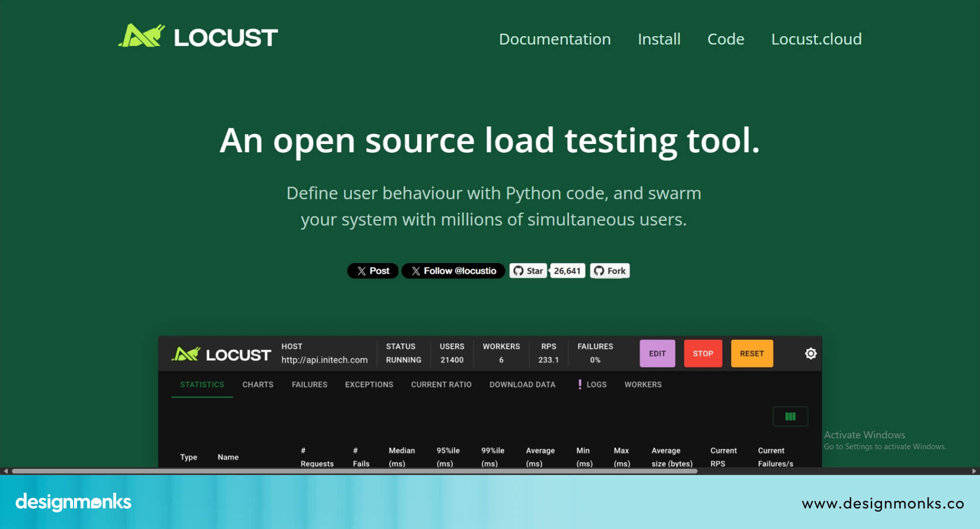Image resolution: width=980 pixels, height=529 pixels.
Task: Switch to the CHARTS tab
Action: pos(258,385)
